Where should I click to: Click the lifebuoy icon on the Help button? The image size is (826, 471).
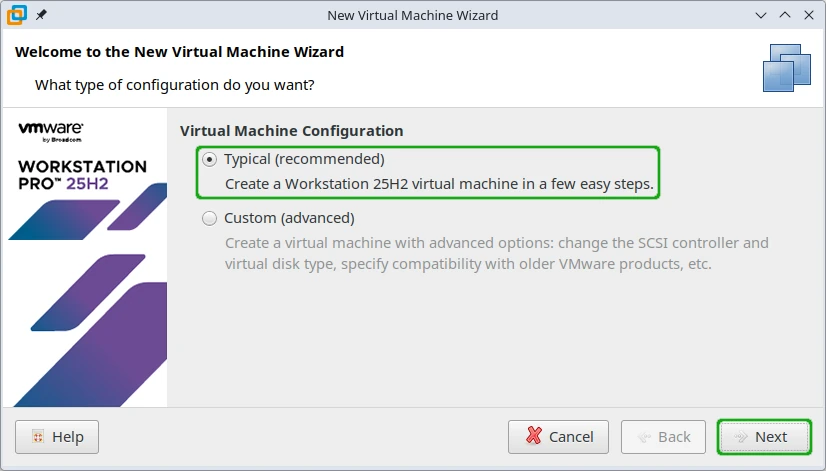(38, 437)
